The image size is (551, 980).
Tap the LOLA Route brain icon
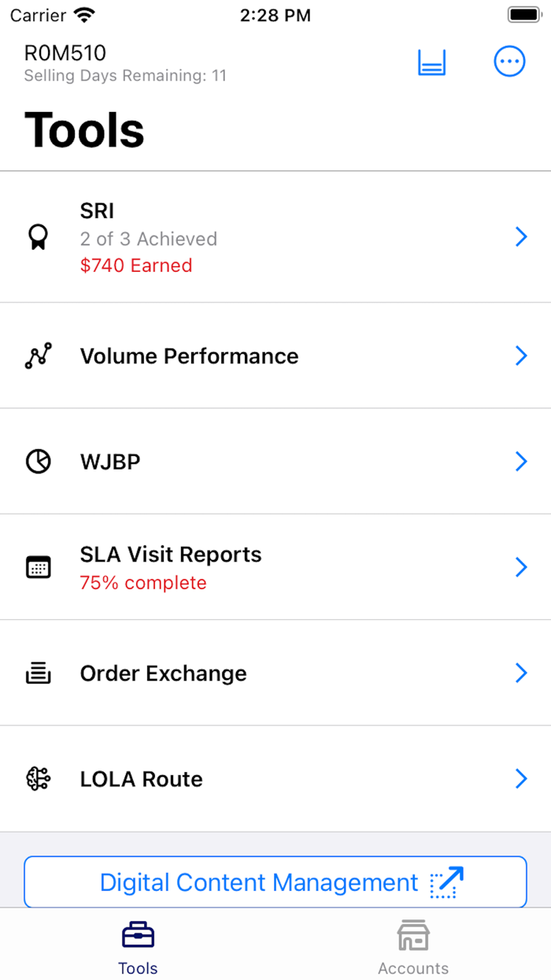pos(38,779)
